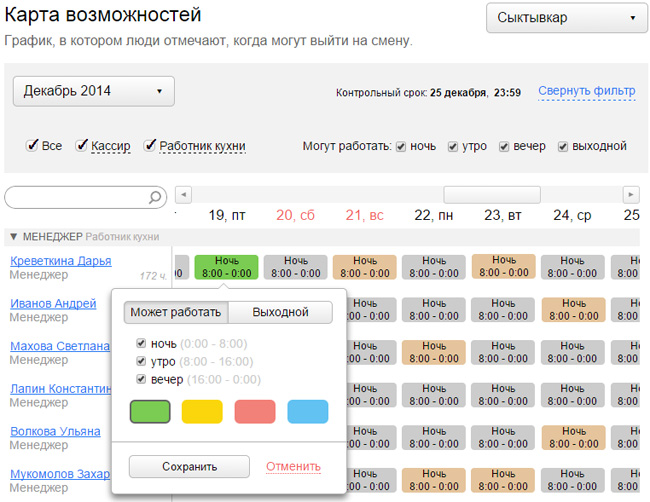This screenshot has width=650, height=502.
Task: Click the horizontal date scrollbar thumb
Action: tap(492, 194)
